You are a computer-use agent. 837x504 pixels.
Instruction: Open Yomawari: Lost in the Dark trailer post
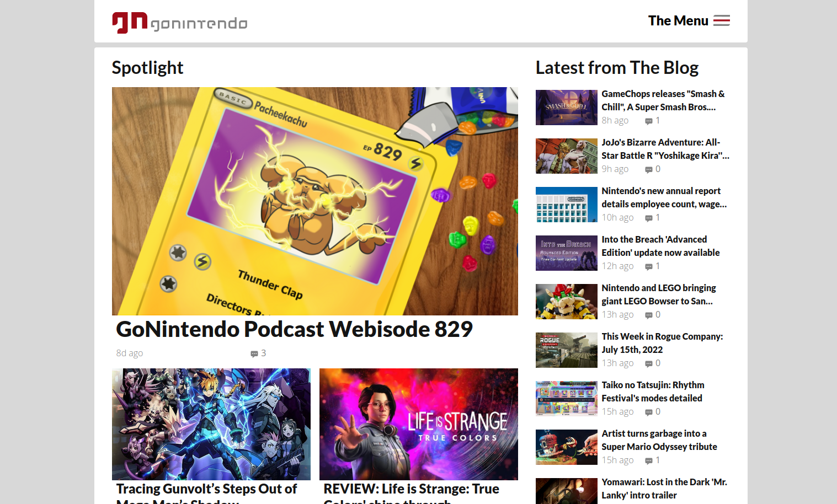coord(664,489)
